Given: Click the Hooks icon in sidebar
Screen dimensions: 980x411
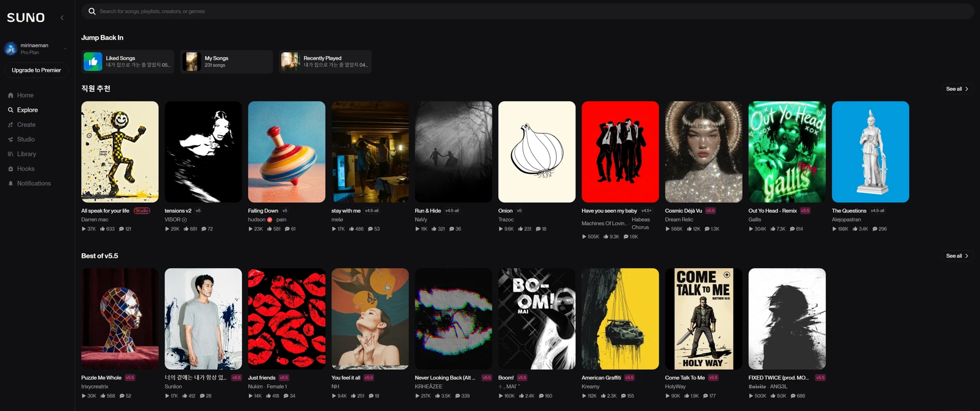Looking at the screenshot, I should pyautogui.click(x=10, y=169).
